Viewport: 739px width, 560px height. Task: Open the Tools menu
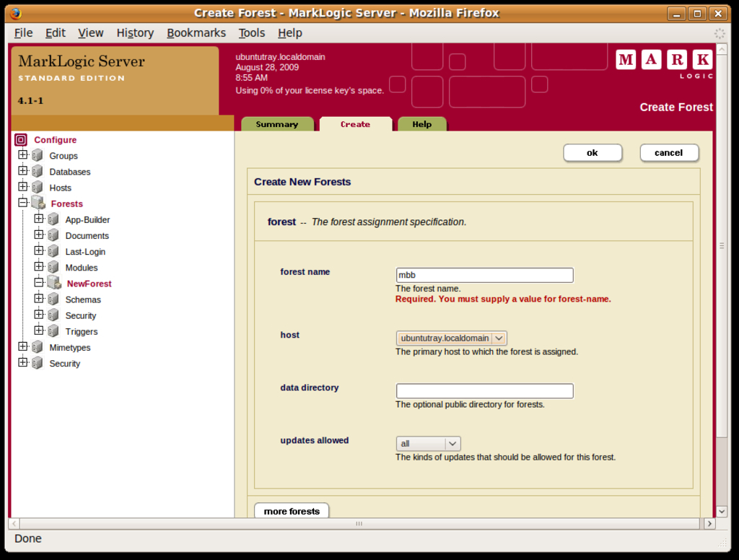point(252,33)
